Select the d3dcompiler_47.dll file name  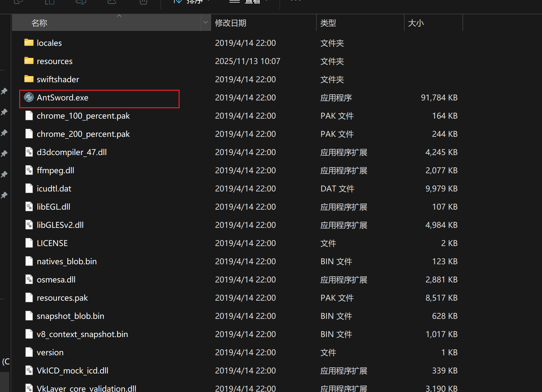pyautogui.click(x=72, y=152)
